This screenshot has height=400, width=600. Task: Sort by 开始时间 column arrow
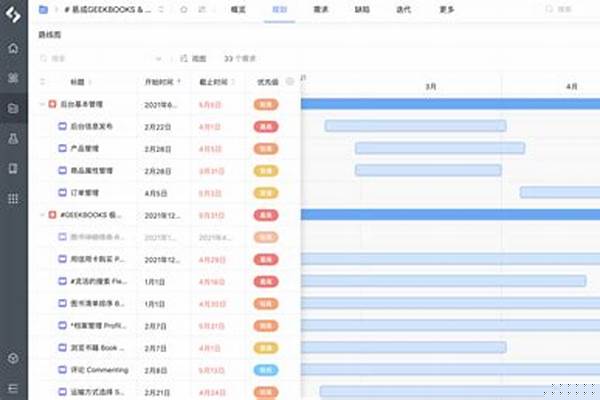(x=179, y=82)
